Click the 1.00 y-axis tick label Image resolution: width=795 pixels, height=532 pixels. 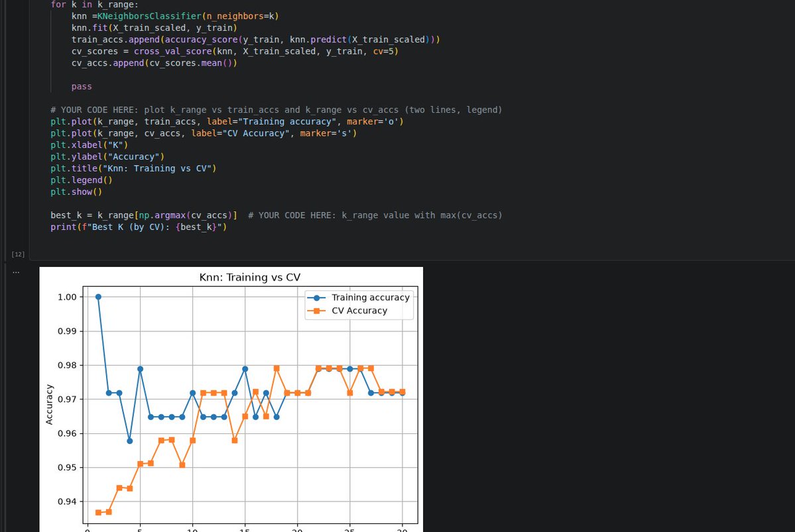[68, 297]
